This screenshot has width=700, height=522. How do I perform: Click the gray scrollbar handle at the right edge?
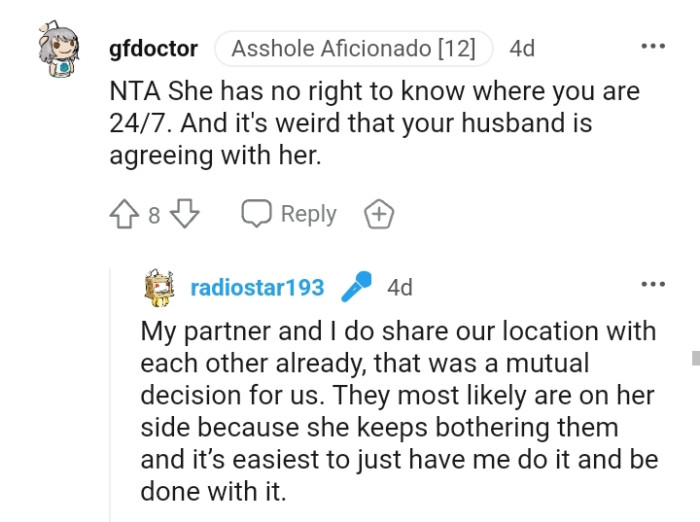tap(696, 358)
